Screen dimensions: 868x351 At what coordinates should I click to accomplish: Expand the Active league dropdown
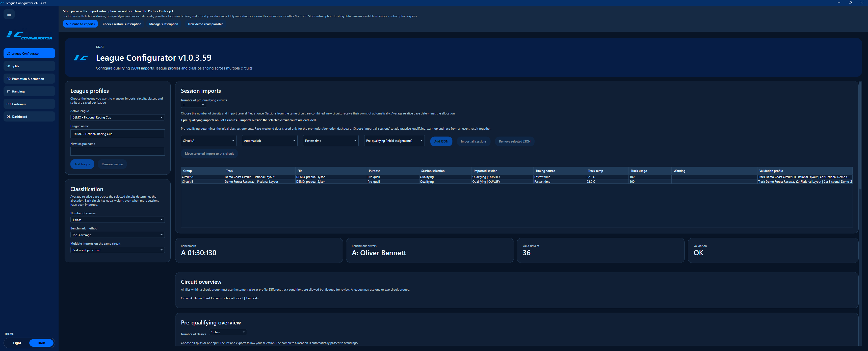pyautogui.click(x=117, y=118)
